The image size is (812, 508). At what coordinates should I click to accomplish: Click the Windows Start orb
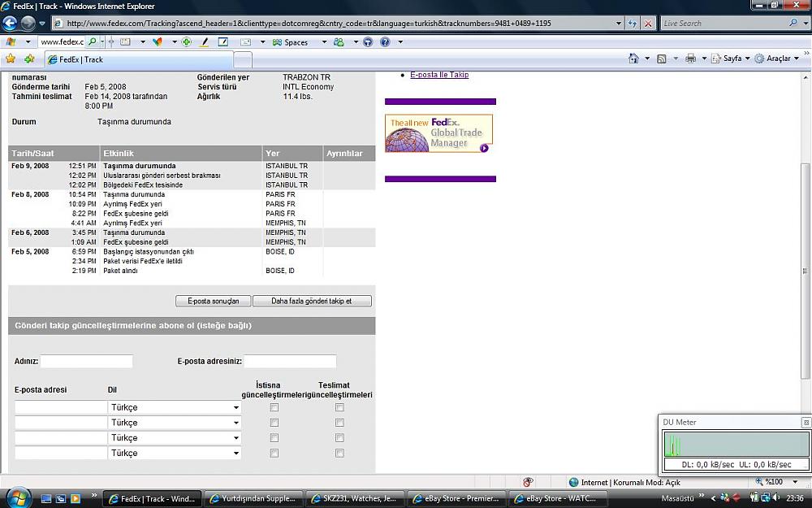19,497
